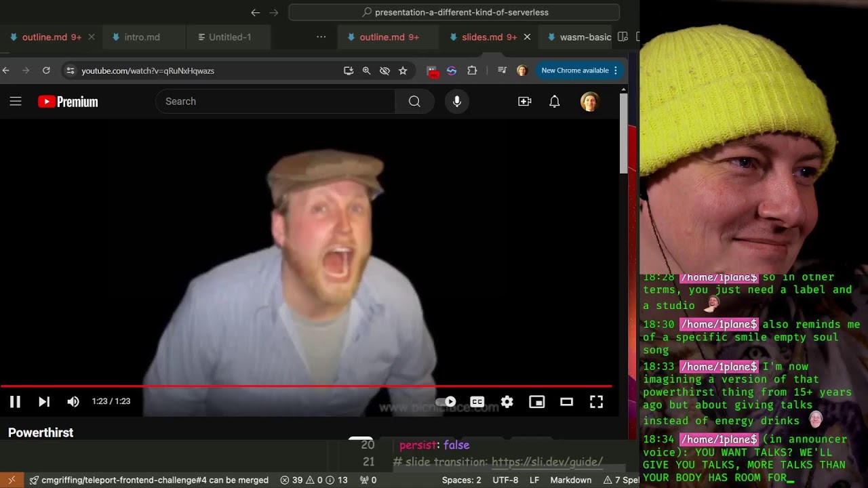Viewport: 868px width, 488px height.
Task: Close the left outline.md tab
Action: coord(92,37)
